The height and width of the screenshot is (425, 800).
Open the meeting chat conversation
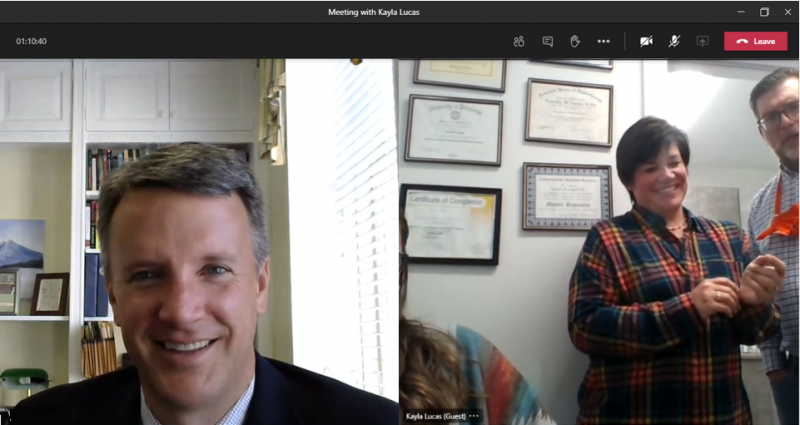pos(547,41)
